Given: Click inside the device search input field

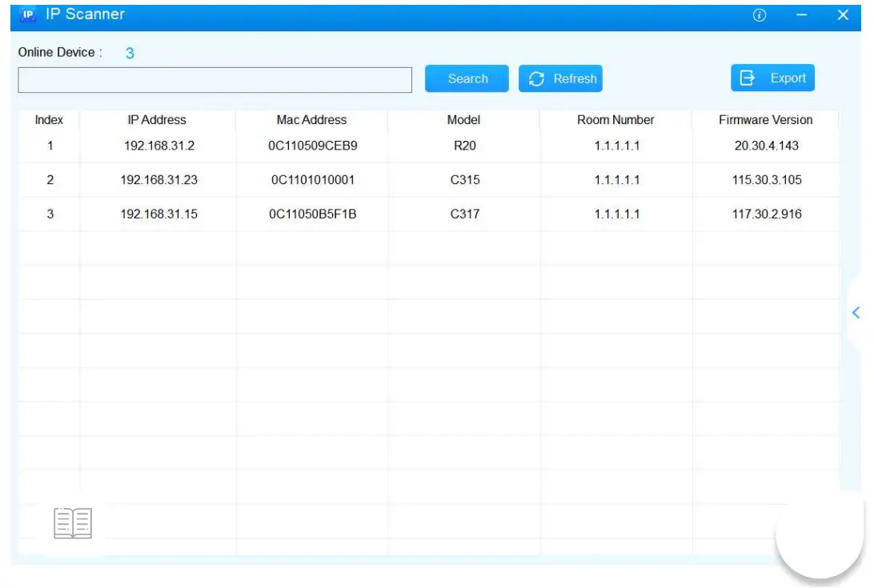Looking at the screenshot, I should click(214, 79).
